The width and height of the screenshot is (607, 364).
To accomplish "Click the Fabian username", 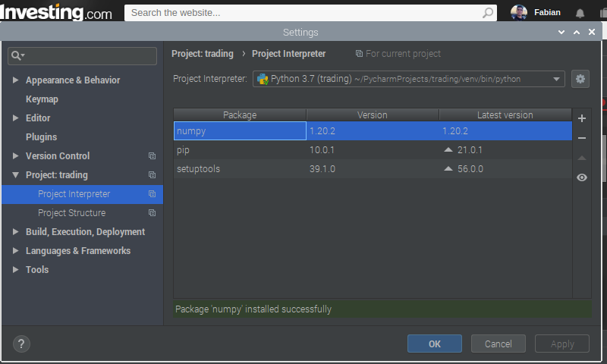I will click(547, 12).
